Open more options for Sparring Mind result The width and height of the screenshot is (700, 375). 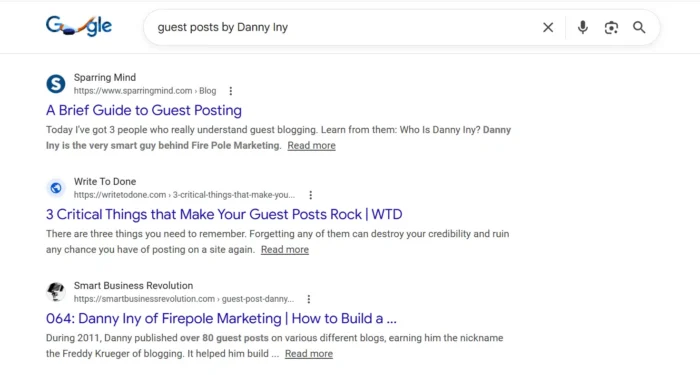point(230,91)
